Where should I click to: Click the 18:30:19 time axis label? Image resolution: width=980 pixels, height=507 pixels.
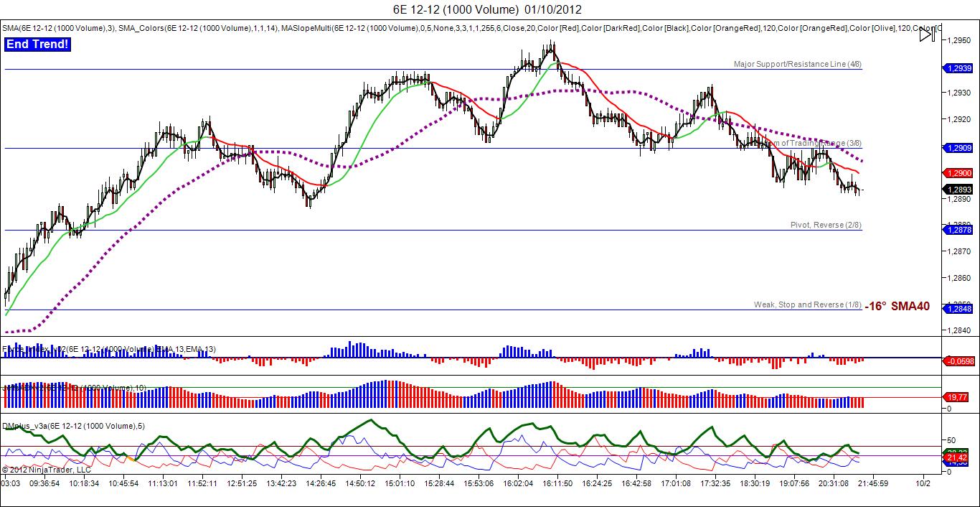[x=754, y=483]
